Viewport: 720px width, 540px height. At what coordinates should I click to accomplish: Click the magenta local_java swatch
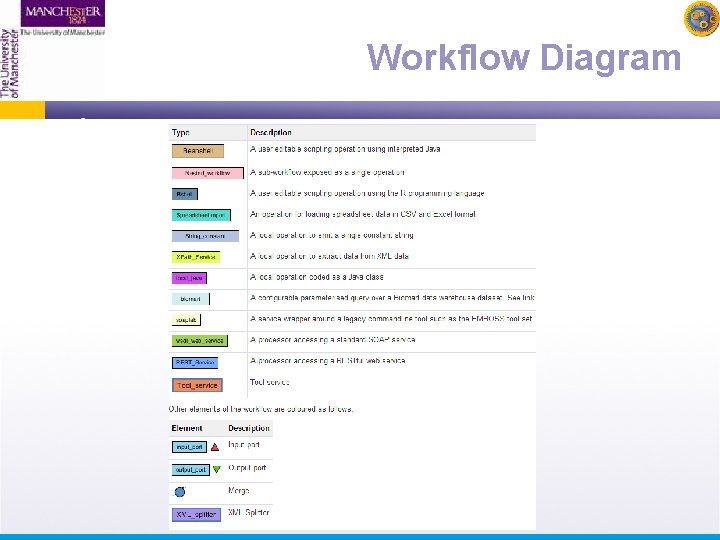click(189, 278)
